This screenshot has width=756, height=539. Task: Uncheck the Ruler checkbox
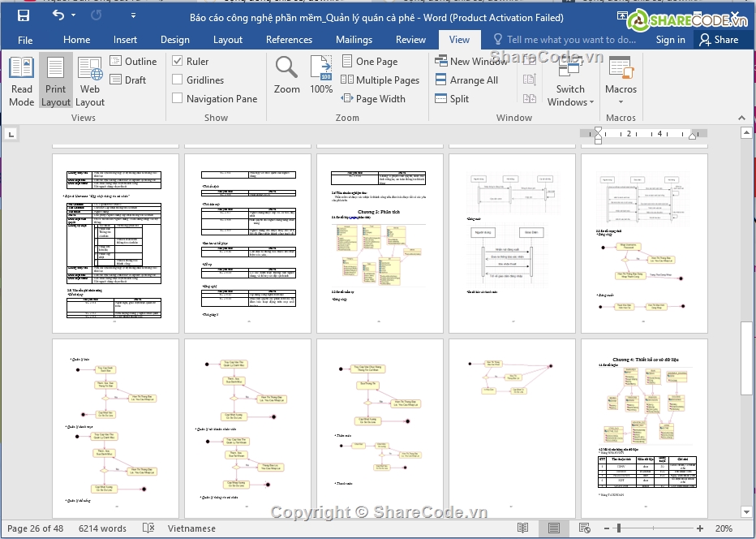(178, 61)
